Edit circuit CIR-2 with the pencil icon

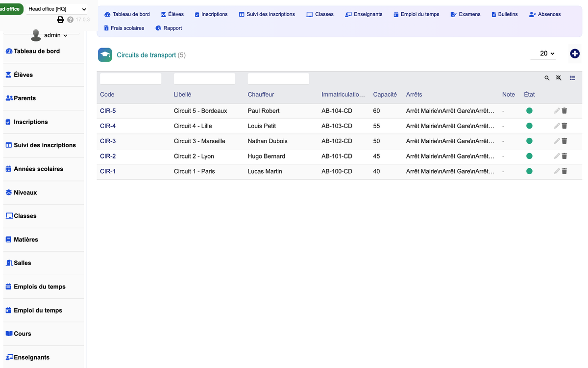[557, 157]
